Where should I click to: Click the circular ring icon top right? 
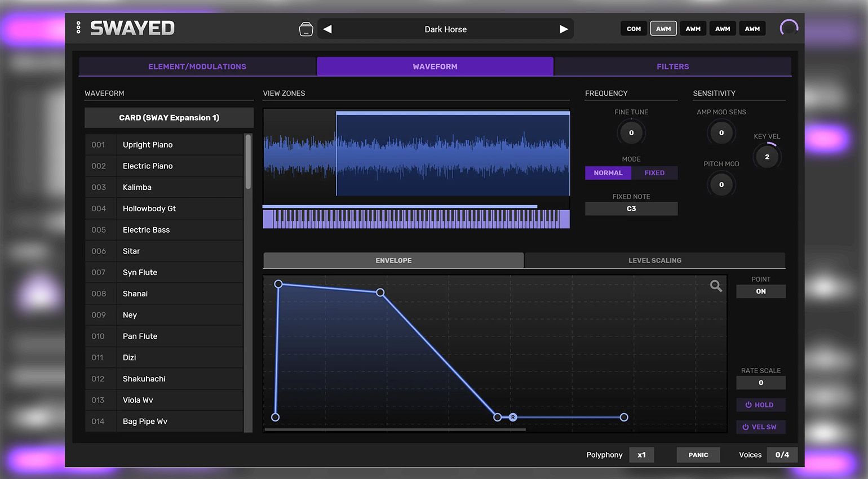(x=789, y=28)
